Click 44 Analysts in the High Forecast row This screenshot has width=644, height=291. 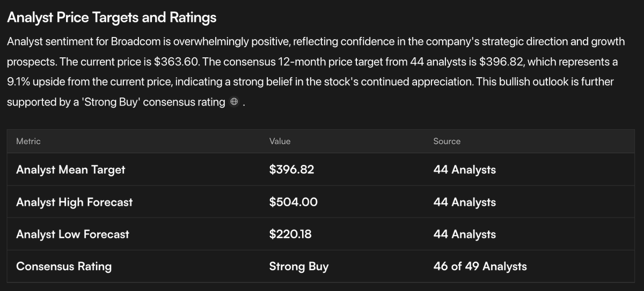pos(464,202)
